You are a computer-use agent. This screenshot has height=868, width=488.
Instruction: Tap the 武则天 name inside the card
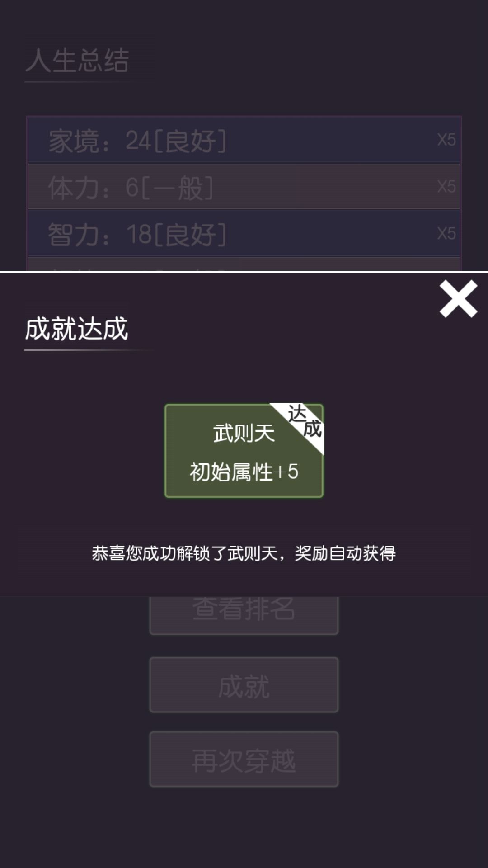244,433
